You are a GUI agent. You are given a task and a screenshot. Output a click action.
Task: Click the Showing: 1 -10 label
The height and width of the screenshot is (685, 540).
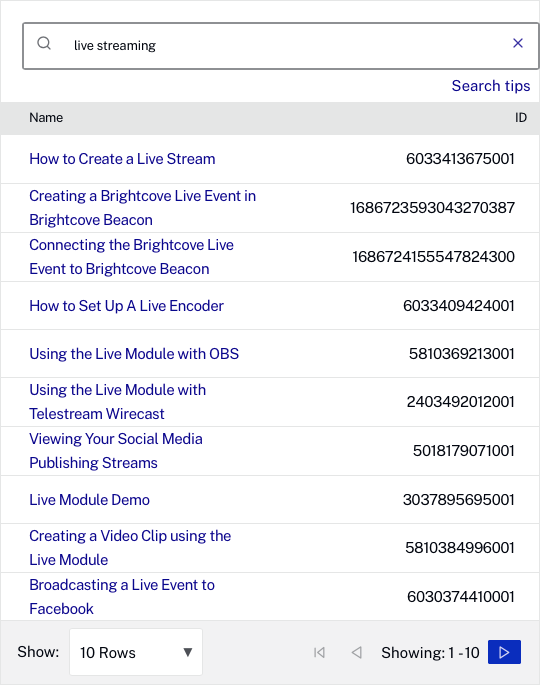click(430, 653)
